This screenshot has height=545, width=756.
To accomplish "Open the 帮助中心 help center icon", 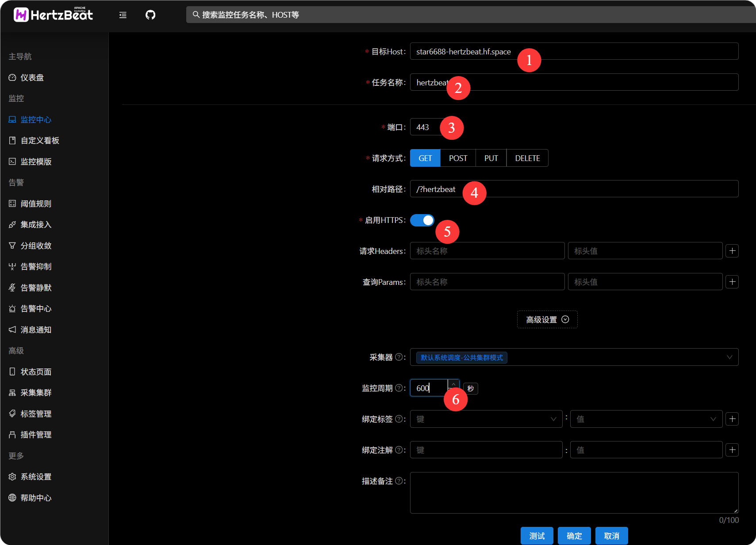I will click(x=12, y=497).
